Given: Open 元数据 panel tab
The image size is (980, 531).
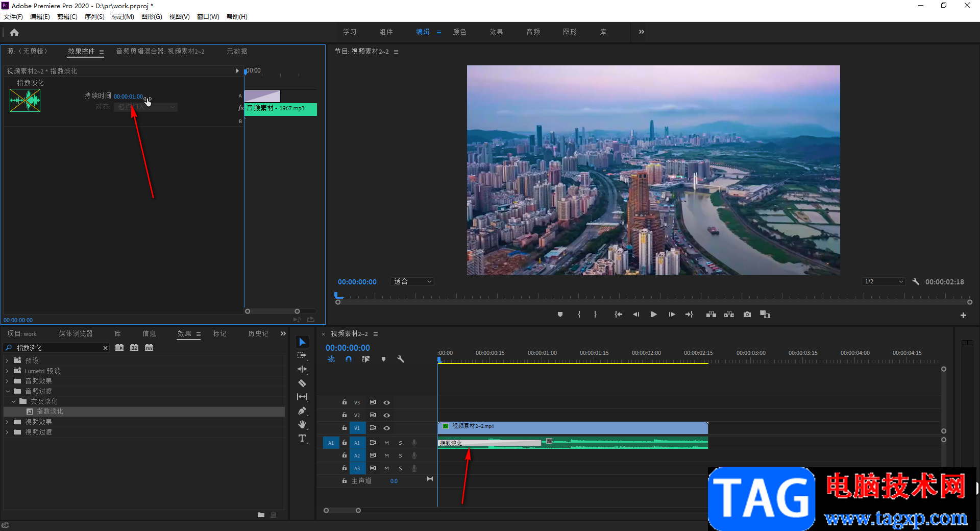Looking at the screenshot, I should [237, 51].
